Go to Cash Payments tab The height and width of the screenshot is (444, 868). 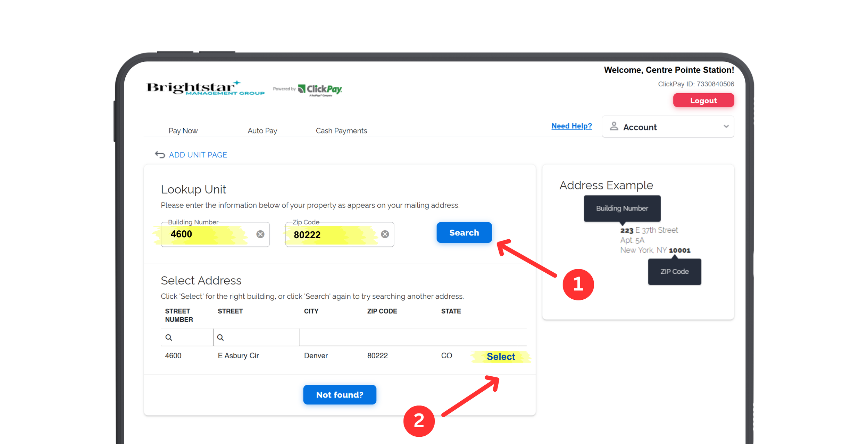point(341,131)
